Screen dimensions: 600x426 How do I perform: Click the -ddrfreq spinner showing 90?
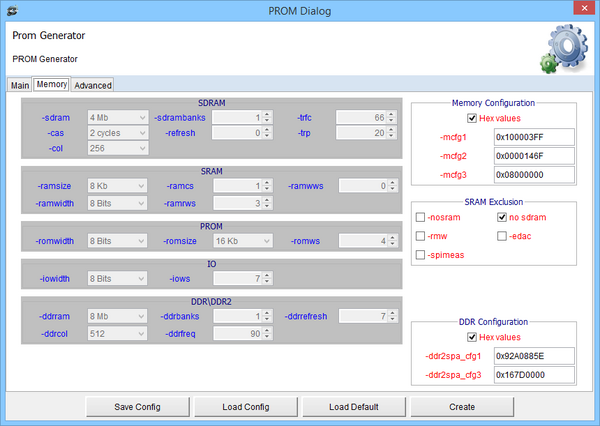[x=243, y=333]
